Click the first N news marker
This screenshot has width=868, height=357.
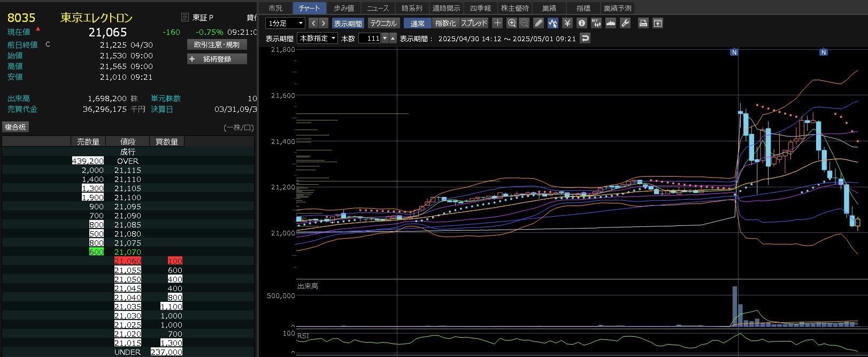[734, 52]
